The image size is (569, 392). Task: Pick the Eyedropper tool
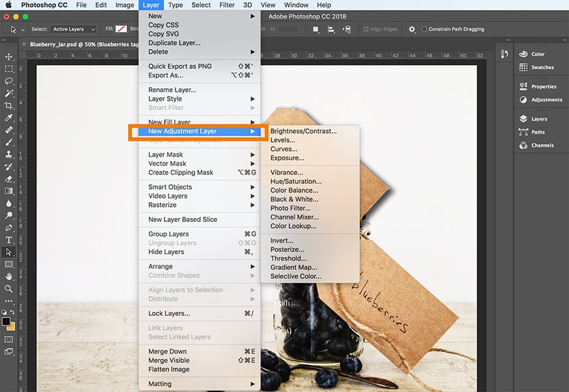[9, 117]
